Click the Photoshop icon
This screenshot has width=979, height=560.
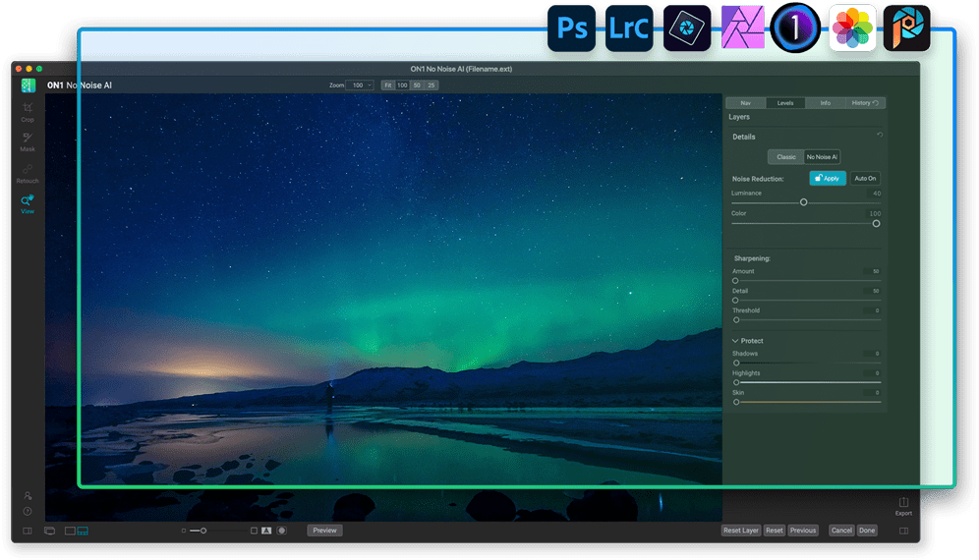(571, 28)
